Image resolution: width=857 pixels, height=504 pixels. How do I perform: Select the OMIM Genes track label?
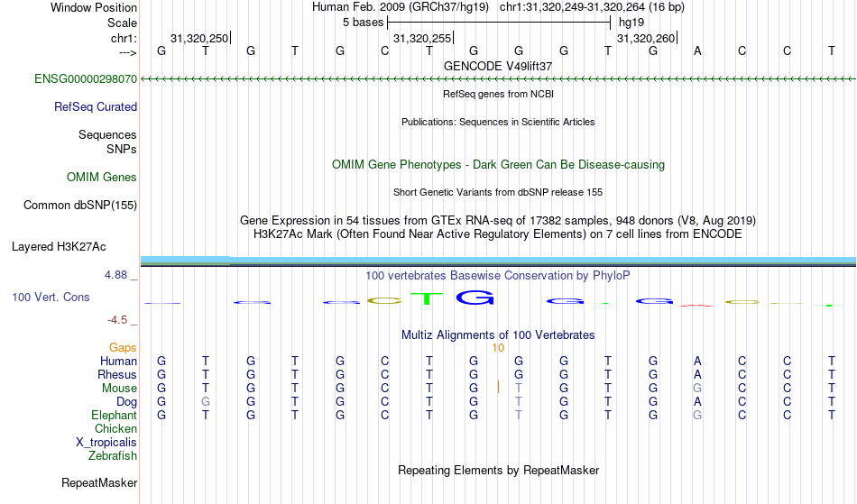[x=102, y=177]
